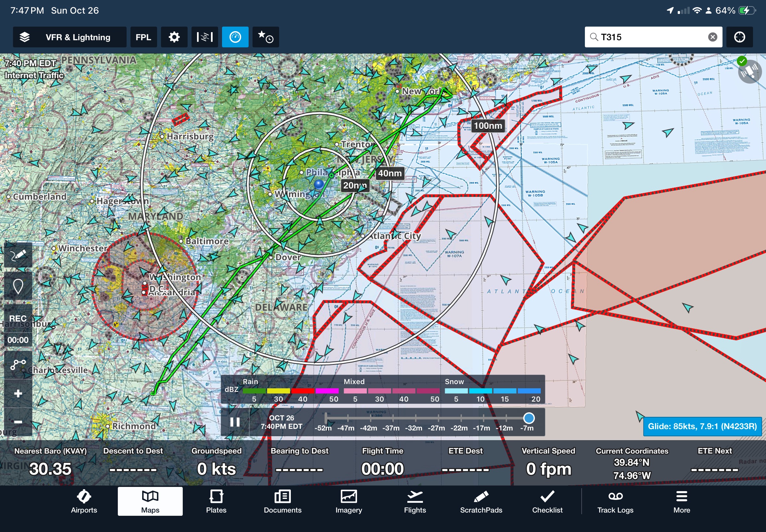Open favorites and recents star-clock icon
766x532 pixels.
[266, 37]
